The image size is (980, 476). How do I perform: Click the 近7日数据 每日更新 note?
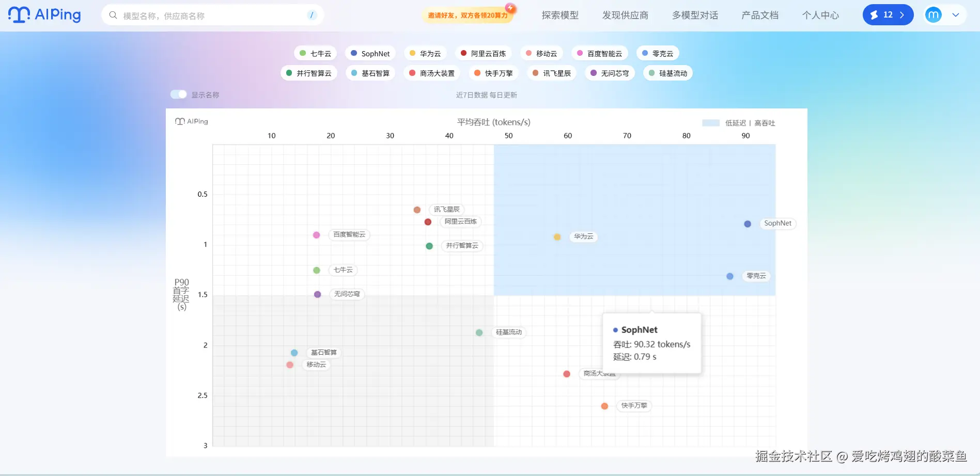(x=487, y=95)
